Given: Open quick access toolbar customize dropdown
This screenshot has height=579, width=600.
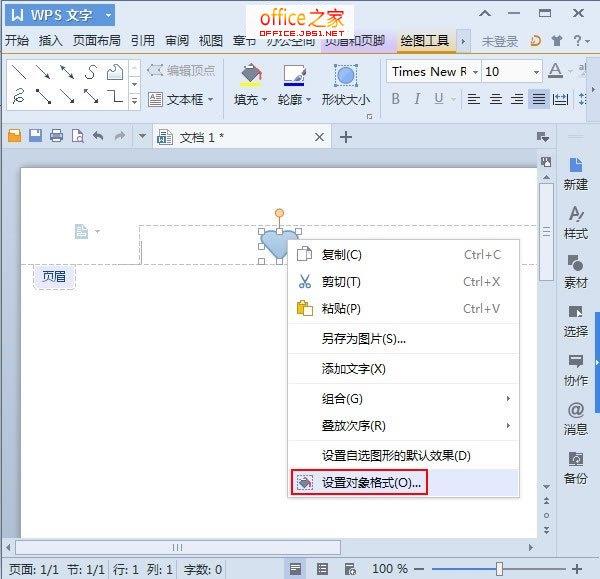Looking at the screenshot, I should pos(142,136).
